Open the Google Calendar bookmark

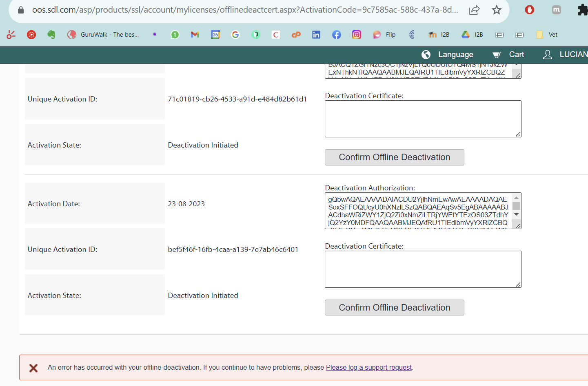coord(215,35)
